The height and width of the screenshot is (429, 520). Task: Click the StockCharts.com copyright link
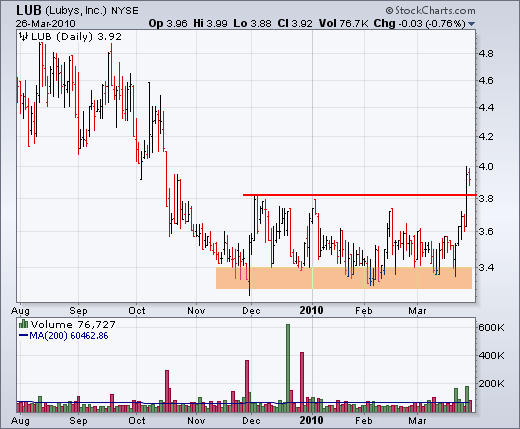(x=431, y=11)
